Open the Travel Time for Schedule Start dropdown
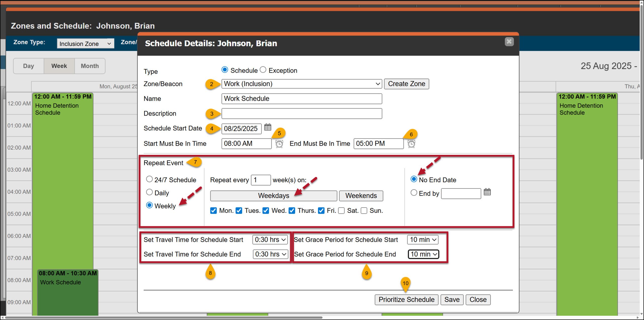Screen dimensions: 644x320 [270, 240]
